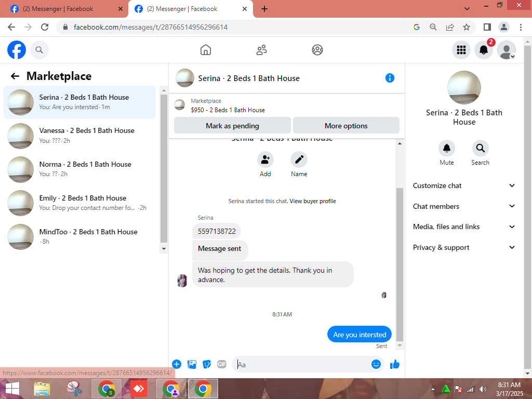This screenshot has height=399, width=532.
Task: Open conversation information blue icon
Action: [390, 78]
